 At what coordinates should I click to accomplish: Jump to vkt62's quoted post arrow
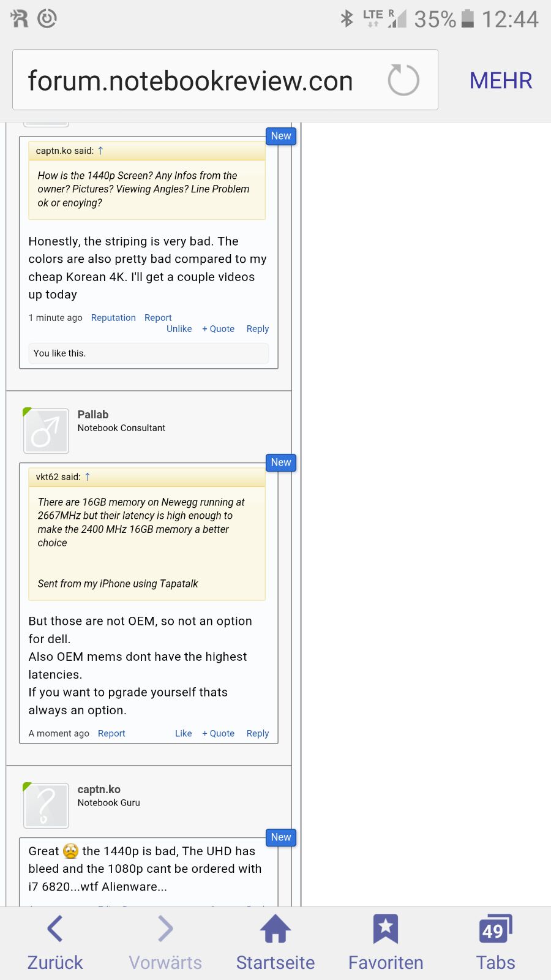pyautogui.click(x=87, y=477)
